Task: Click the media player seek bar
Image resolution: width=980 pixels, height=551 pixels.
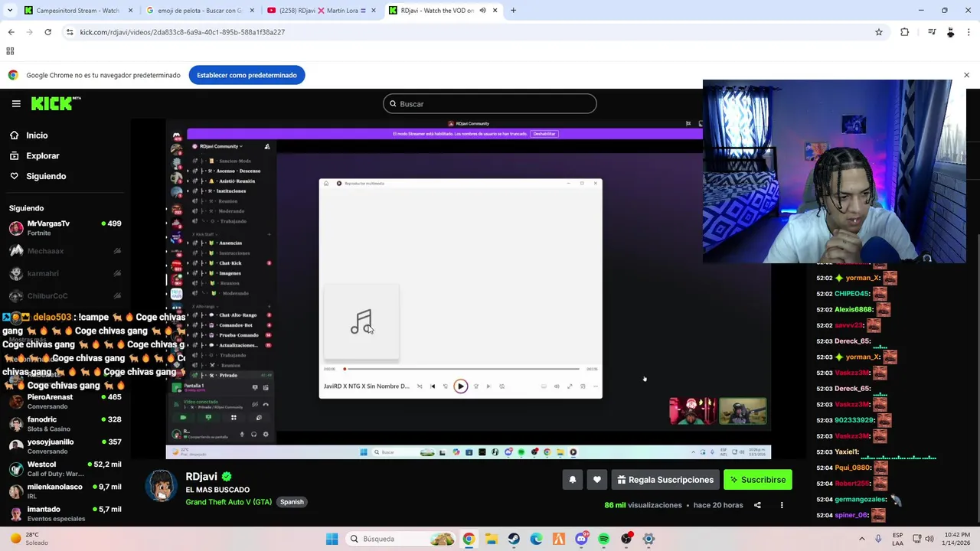Action: coord(462,369)
